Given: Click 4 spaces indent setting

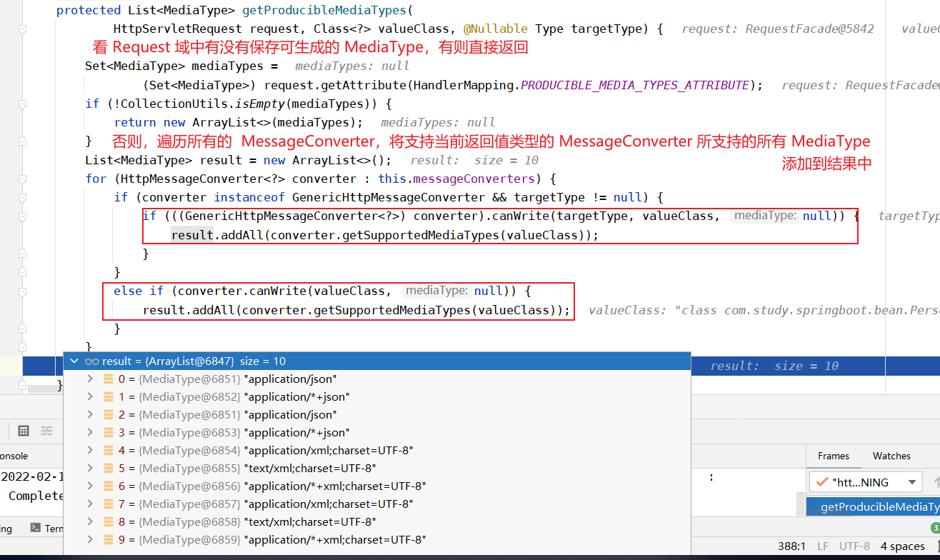Looking at the screenshot, I should [902, 546].
